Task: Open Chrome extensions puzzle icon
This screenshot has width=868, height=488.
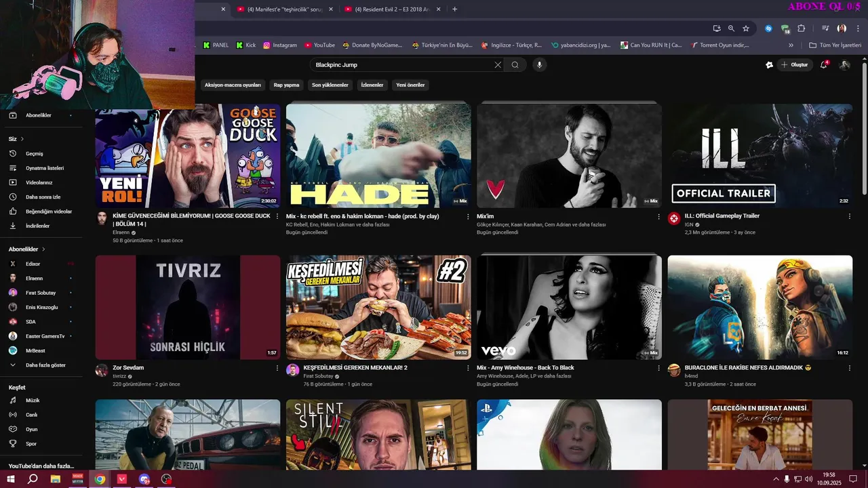Action: 802,28
